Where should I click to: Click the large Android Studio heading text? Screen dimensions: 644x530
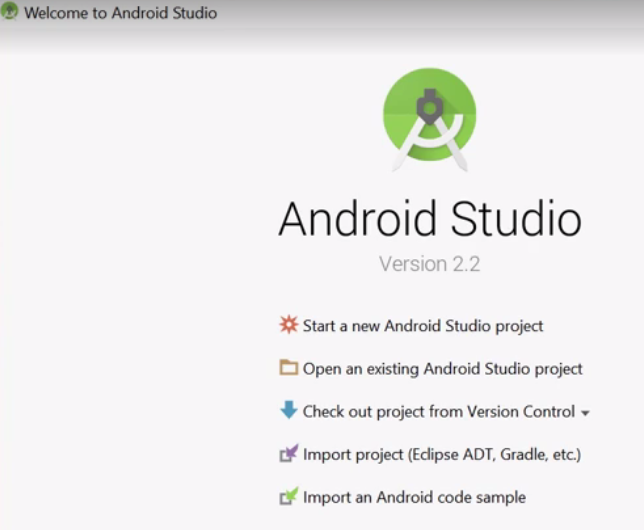tap(430, 218)
